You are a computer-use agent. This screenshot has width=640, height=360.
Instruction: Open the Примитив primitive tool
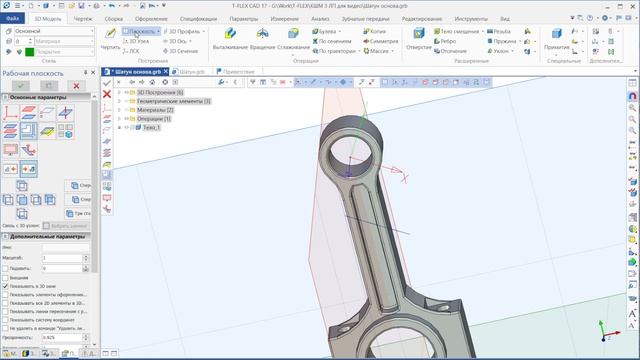(x=556, y=33)
